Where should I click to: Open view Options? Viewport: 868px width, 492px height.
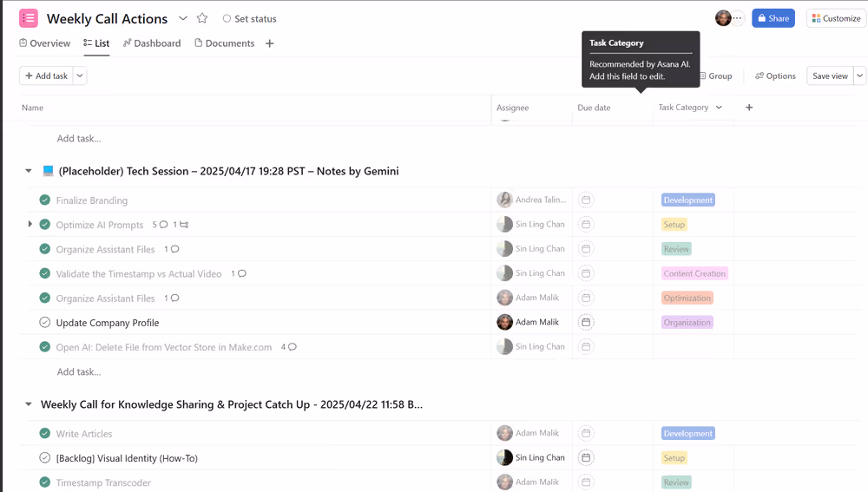pos(775,75)
